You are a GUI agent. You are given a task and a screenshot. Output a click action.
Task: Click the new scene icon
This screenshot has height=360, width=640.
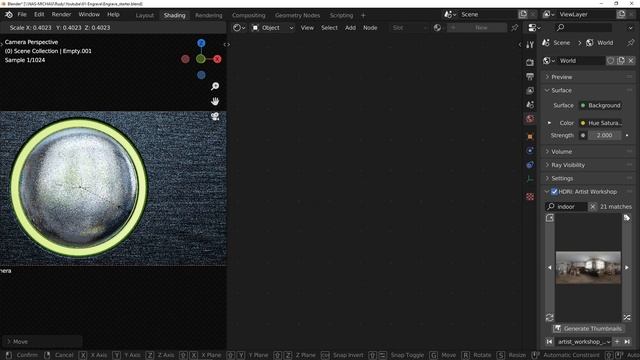click(x=523, y=15)
